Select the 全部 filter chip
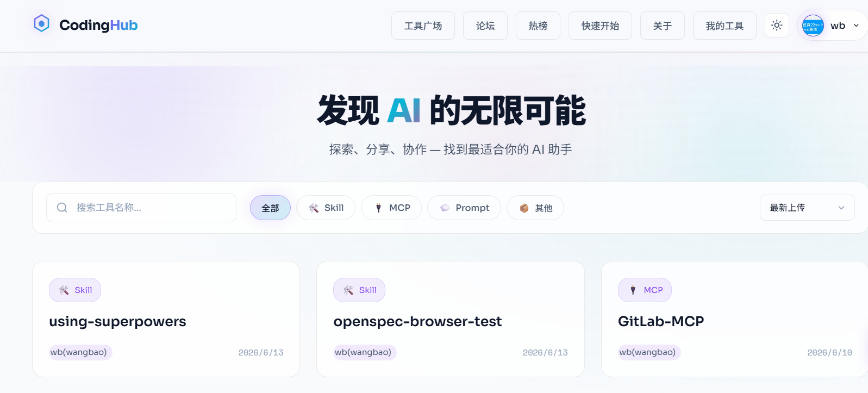The image size is (868, 393). pyautogui.click(x=270, y=208)
